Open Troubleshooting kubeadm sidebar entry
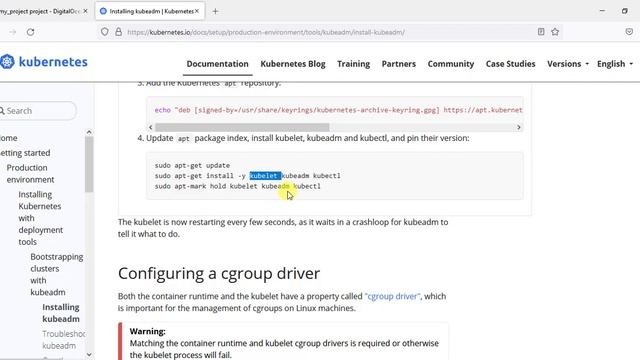This screenshot has width=640, height=360. tap(63, 340)
